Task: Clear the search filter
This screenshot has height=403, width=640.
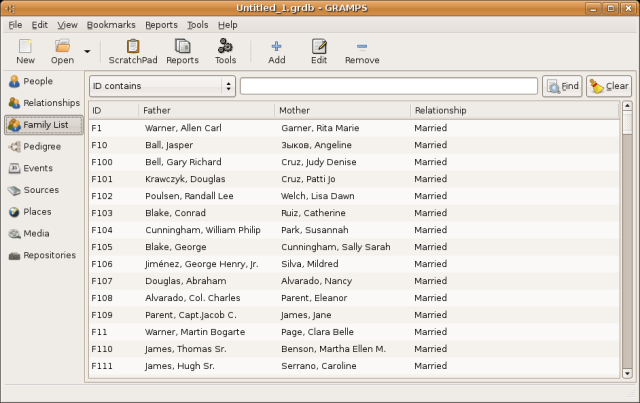Action: pos(609,86)
